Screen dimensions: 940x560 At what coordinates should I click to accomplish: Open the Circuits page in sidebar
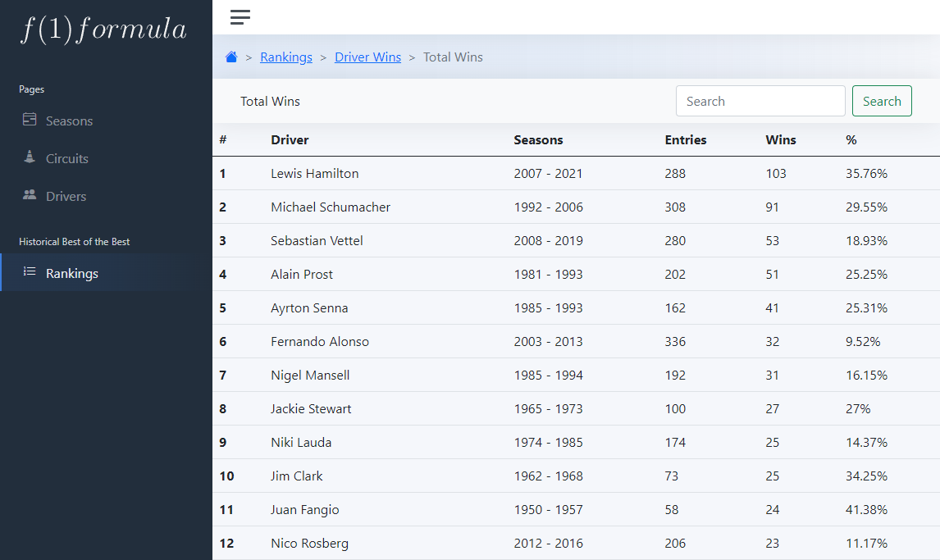66,159
